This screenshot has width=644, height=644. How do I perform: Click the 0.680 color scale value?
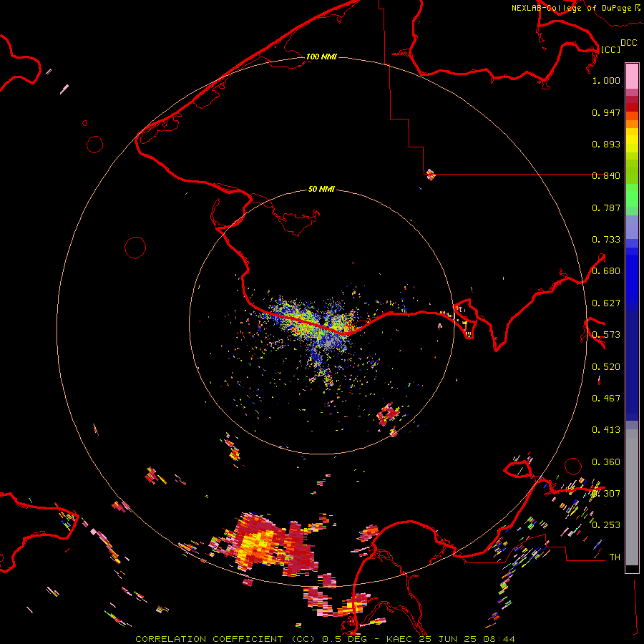tap(606, 271)
